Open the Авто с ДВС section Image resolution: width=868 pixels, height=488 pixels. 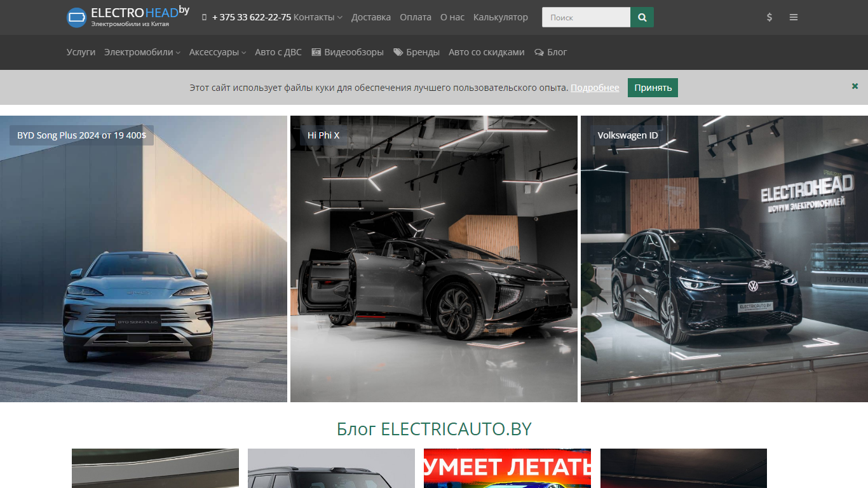(278, 52)
